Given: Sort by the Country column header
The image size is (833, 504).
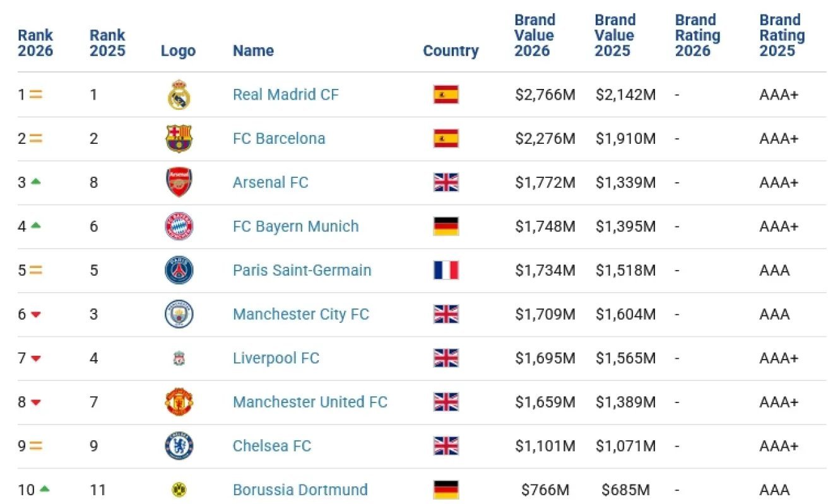Looking at the screenshot, I should coord(451,51).
